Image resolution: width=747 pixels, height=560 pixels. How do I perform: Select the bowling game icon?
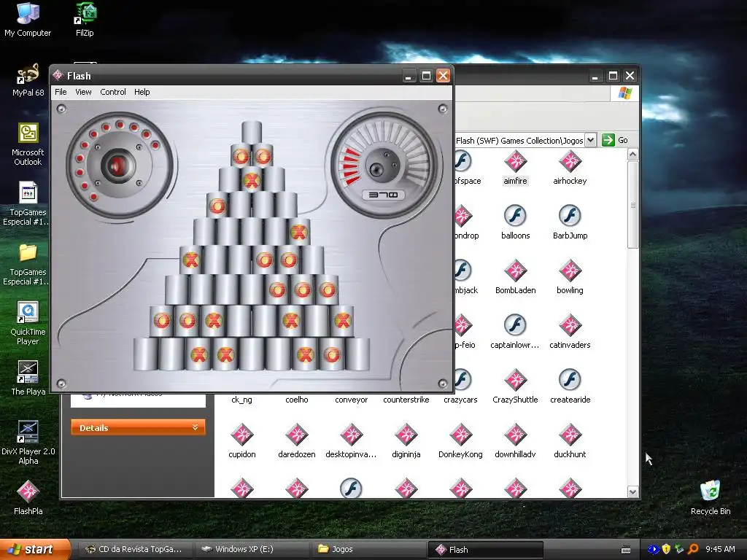[570, 271]
